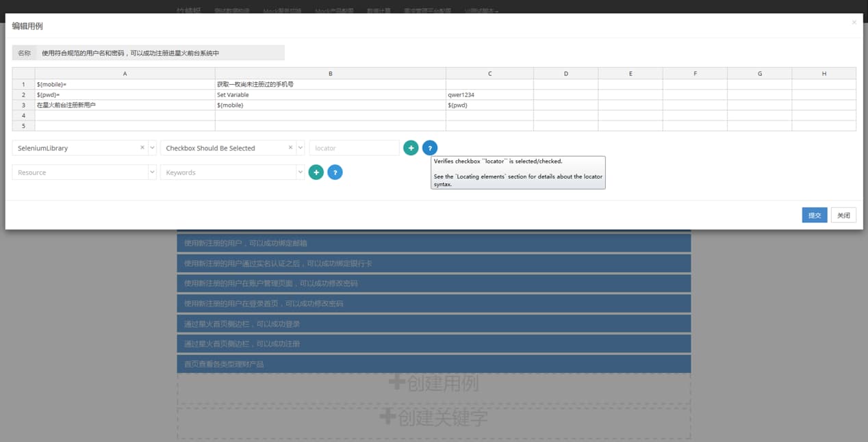This screenshot has height=442, width=868.
Task: Open help for Checkbox Should Be Selected keyword
Action: pos(429,148)
